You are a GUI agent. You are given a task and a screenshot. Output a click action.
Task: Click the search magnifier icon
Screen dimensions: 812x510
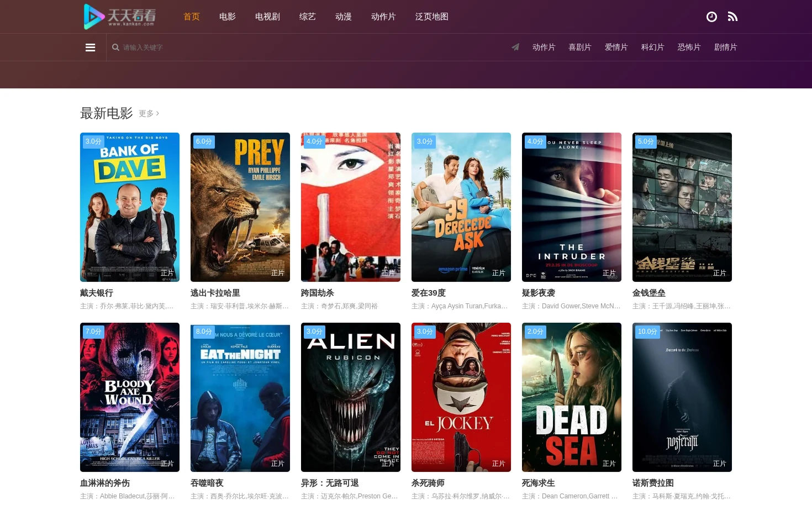pos(115,48)
